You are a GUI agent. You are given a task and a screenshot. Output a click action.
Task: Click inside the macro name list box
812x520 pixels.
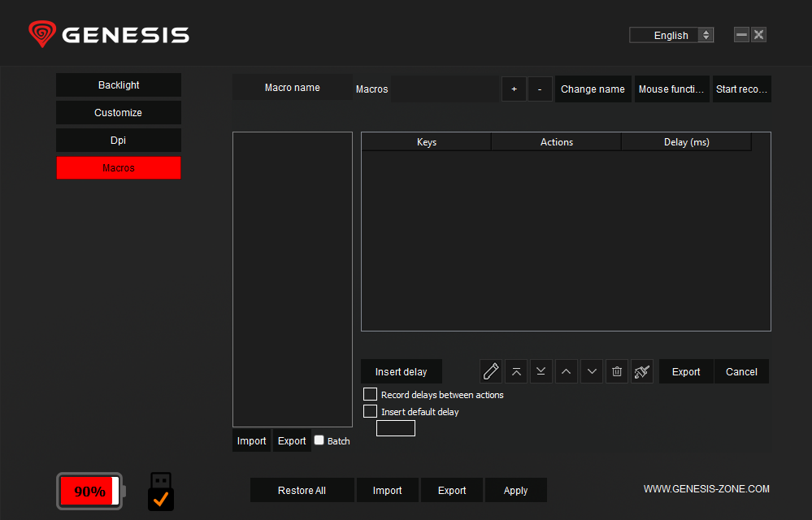[x=293, y=279]
